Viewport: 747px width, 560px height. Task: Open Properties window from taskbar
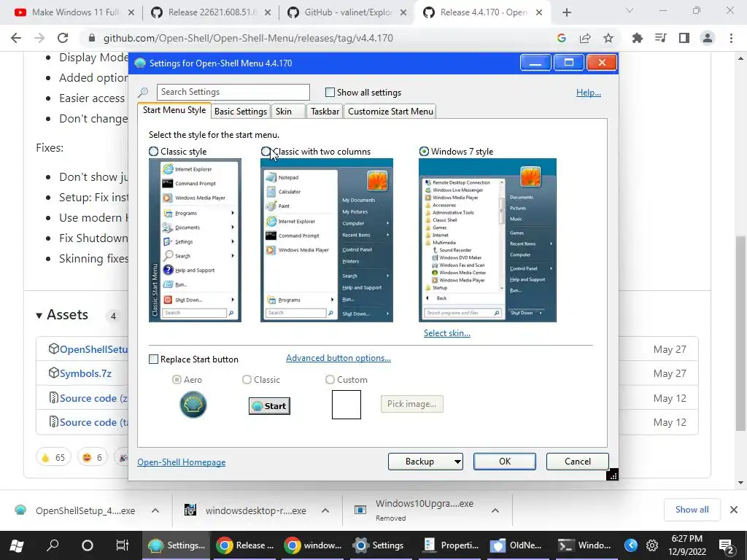pos(451,545)
